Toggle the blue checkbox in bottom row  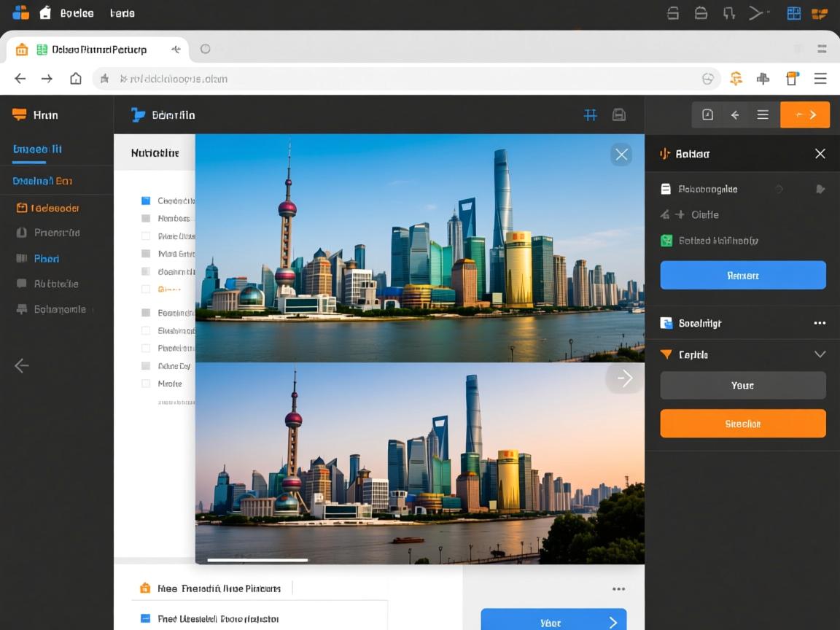click(144, 618)
